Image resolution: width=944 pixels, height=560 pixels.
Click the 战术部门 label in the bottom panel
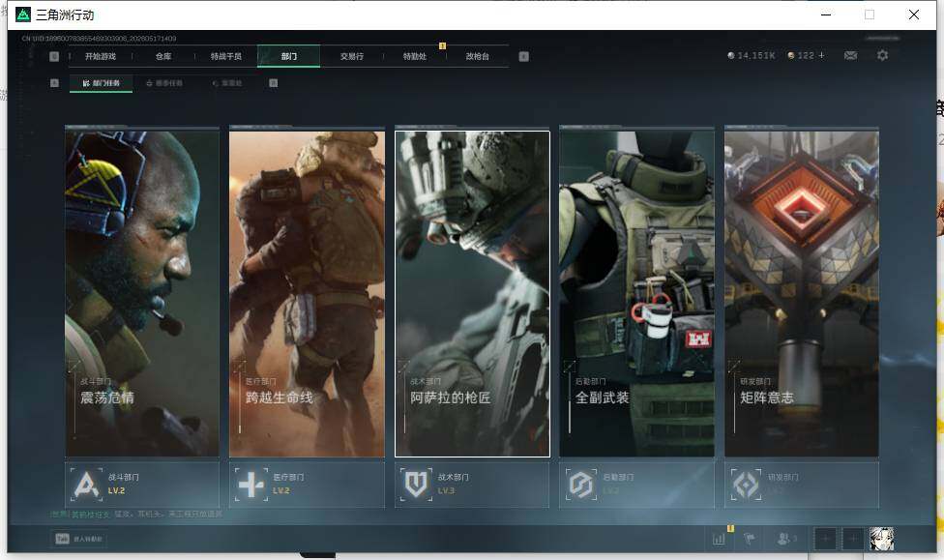454,477
